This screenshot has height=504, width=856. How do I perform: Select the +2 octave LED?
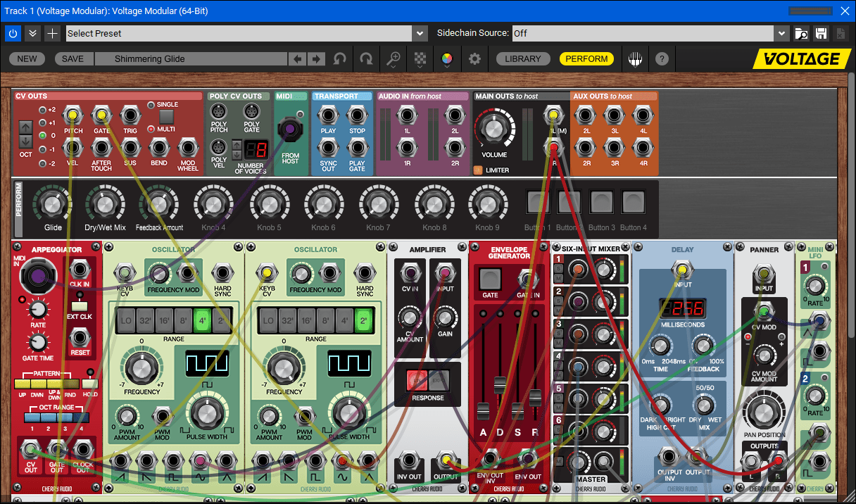[42, 110]
